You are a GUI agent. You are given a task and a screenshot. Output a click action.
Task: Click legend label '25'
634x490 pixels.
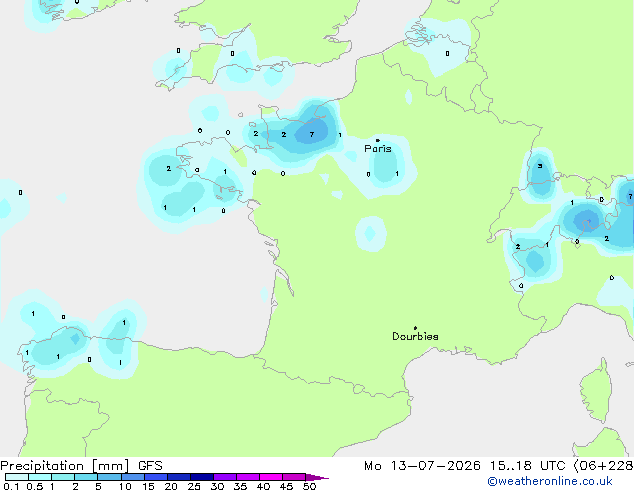click(x=194, y=486)
